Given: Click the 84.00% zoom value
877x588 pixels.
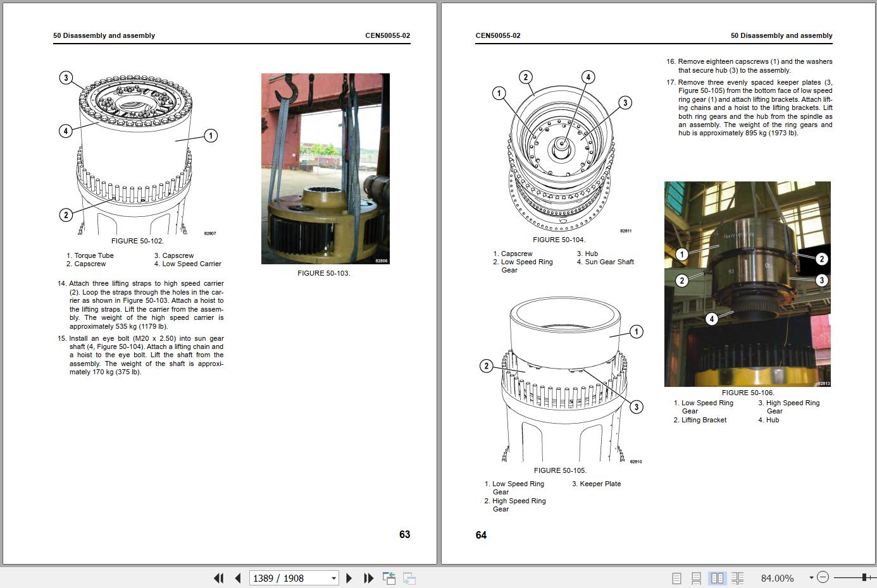Looking at the screenshot, I should click(777, 578).
